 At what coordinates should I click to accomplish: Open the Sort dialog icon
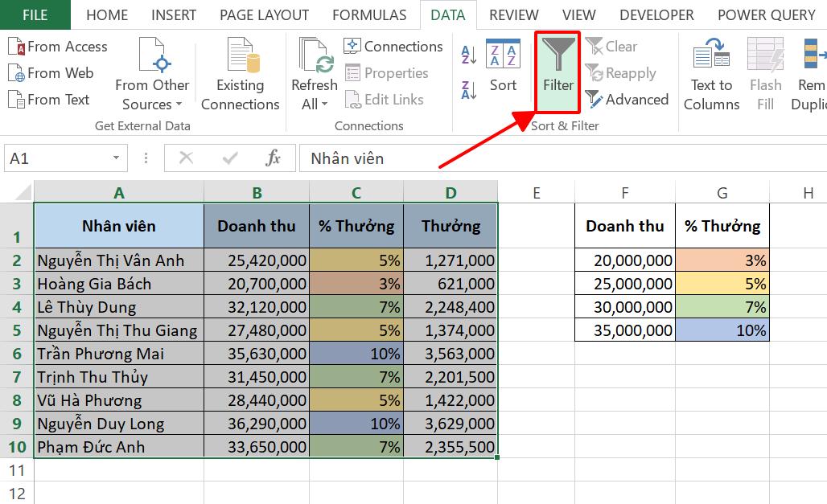(503, 56)
